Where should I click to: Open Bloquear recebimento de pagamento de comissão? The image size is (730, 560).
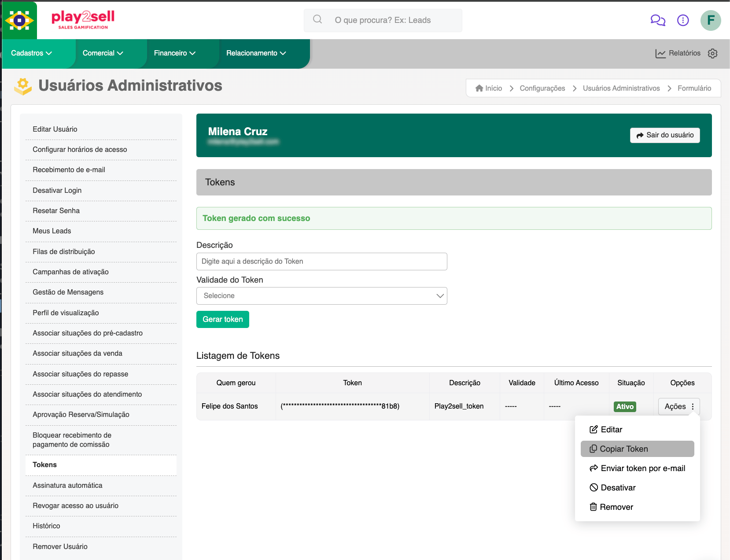coord(101,440)
